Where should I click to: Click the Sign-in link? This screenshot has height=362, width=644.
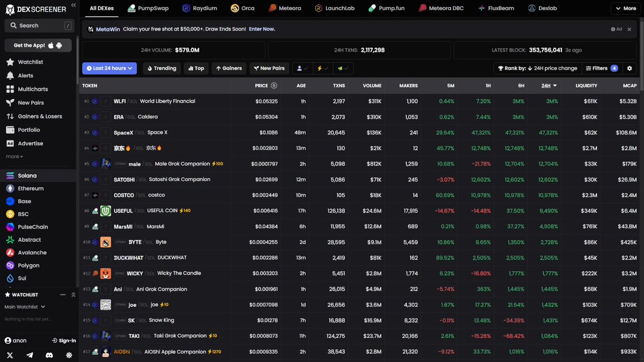(64, 341)
